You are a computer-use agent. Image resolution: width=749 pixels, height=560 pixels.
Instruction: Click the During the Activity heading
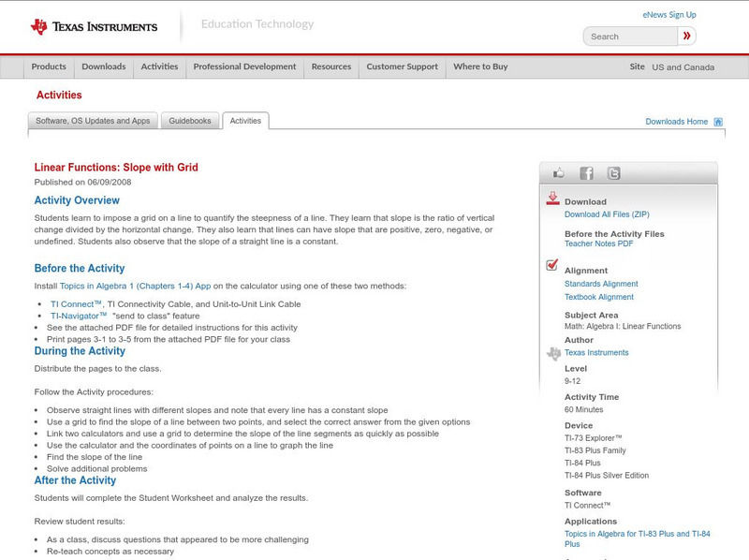click(x=80, y=351)
